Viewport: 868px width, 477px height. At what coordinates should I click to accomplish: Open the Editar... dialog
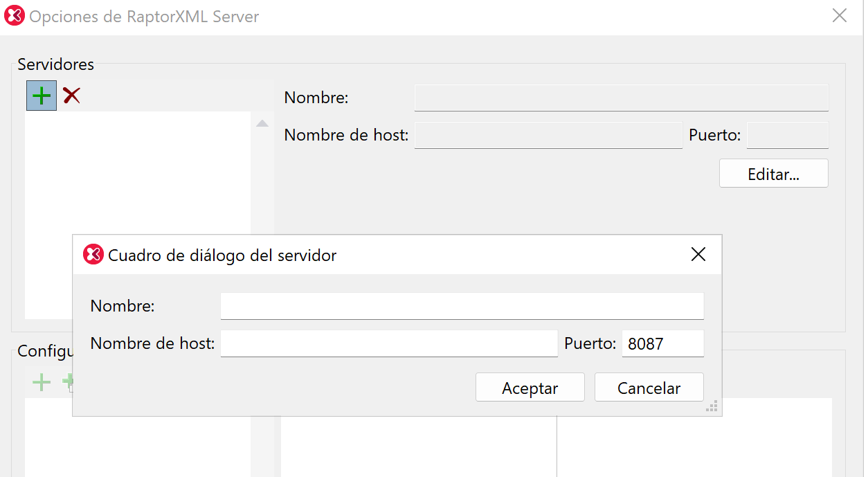point(773,173)
